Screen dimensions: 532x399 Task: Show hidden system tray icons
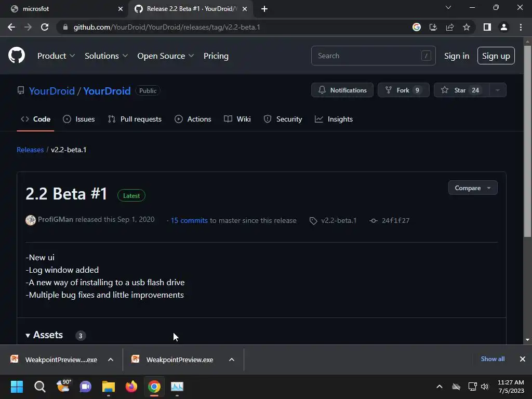[440, 387]
